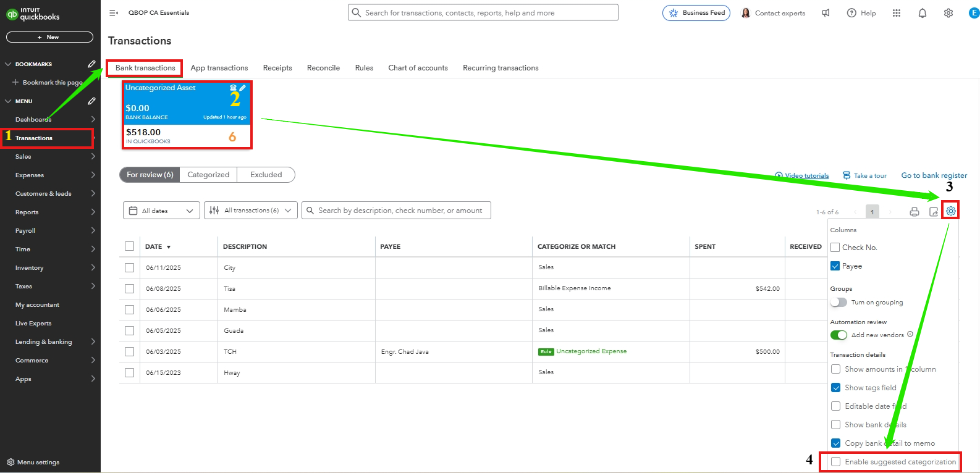Open Video tutorials link
980x473 pixels.
pyautogui.click(x=802, y=176)
